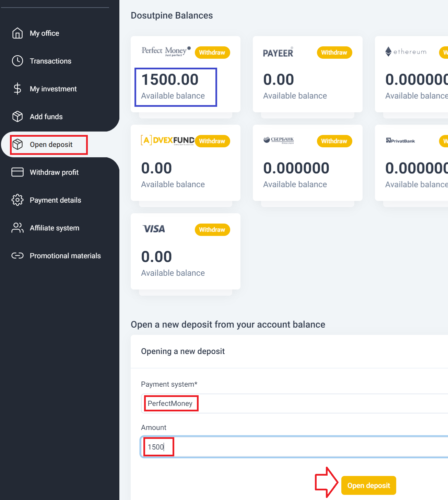Click the Sberbank 0.000000 balance value
This screenshot has height=500, width=448.
(296, 168)
